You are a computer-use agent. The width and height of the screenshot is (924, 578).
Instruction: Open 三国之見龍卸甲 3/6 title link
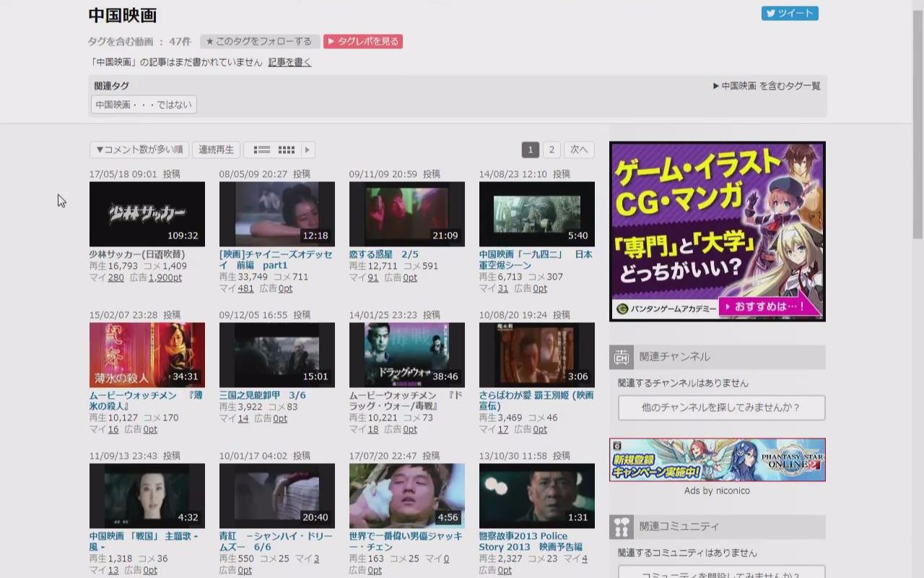[263, 395]
